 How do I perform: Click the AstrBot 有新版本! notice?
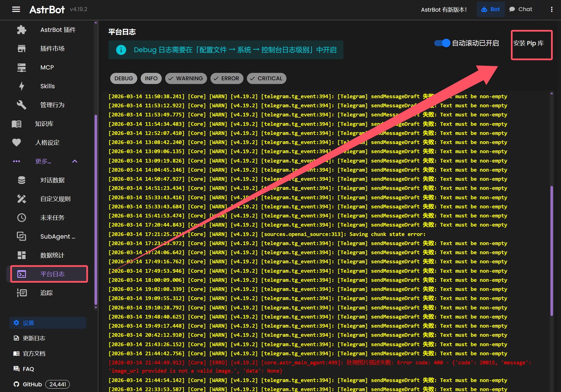click(x=444, y=9)
